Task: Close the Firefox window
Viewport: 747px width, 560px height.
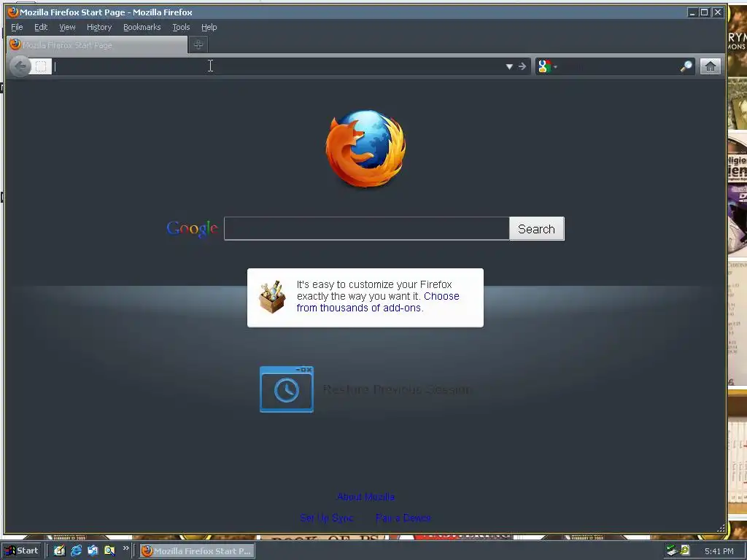Action: [x=718, y=12]
